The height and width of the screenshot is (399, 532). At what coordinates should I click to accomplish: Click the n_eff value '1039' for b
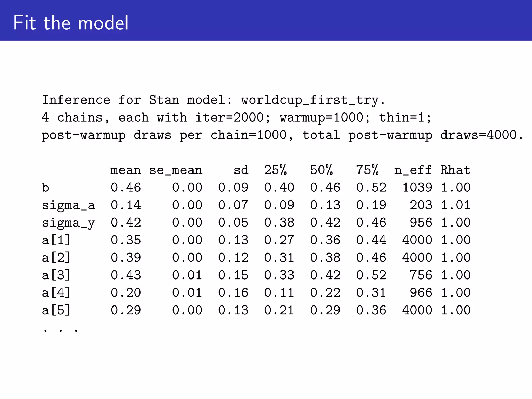pos(417,188)
